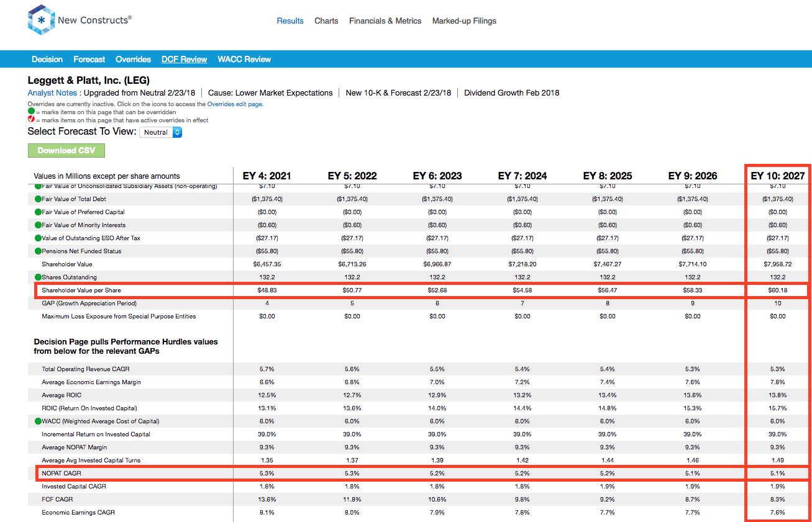Click the Total Operating Revenue CAGR label
Screen dimensions: 812x522
(87, 369)
